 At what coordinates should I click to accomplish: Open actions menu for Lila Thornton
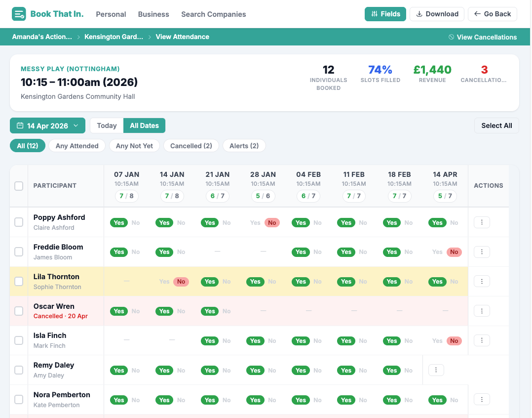click(x=482, y=282)
